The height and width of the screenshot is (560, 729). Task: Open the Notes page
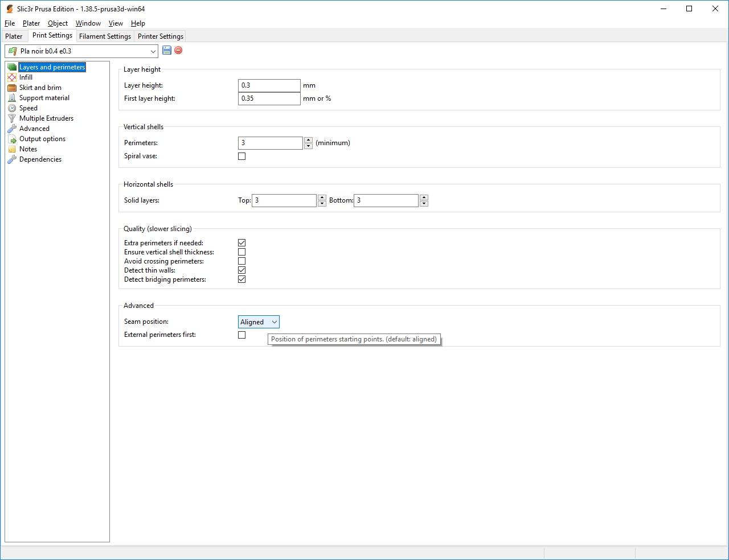pos(28,149)
